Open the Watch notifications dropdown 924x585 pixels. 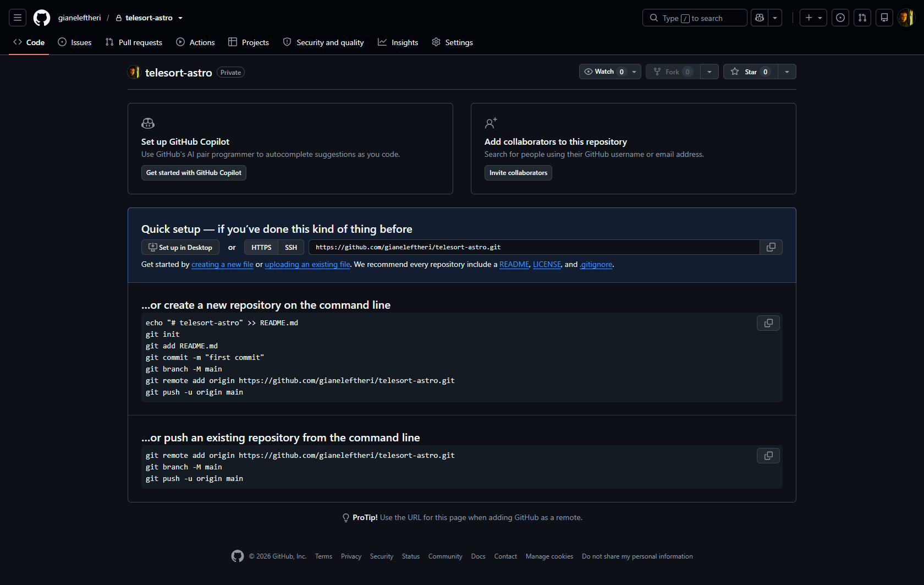click(x=610, y=72)
